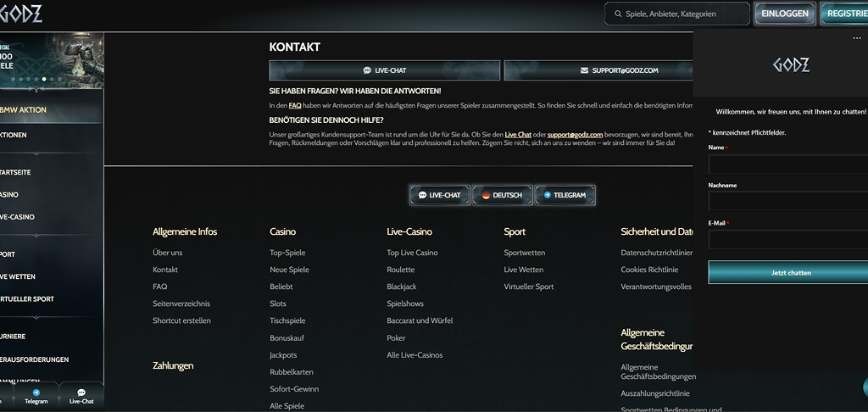Viewport: 868px width, 412px height.
Task: Open Über uns footer link
Action: (x=167, y=253)
